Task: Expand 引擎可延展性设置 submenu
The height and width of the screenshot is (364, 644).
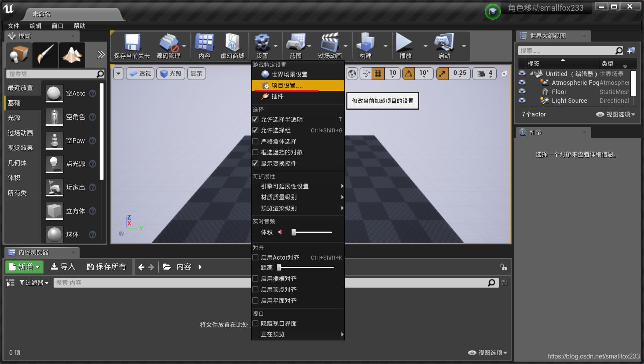Action: pyautogui.click(x=298, y=186)
